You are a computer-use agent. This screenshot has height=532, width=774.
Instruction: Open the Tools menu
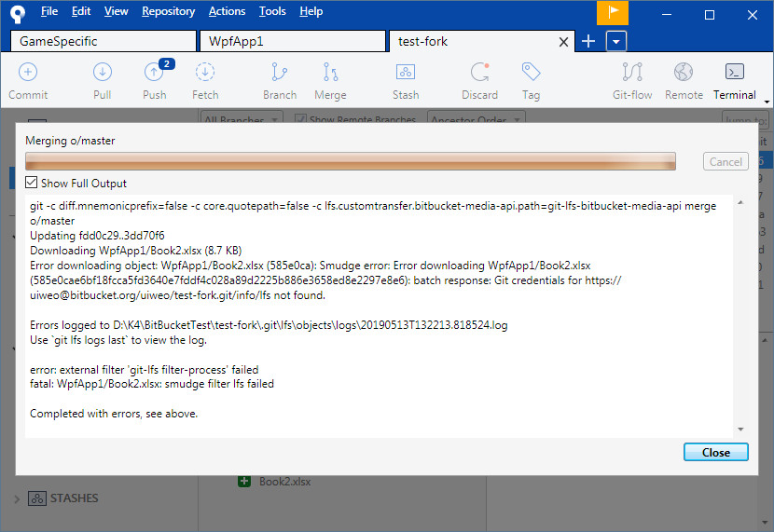[x=272, y=11]
